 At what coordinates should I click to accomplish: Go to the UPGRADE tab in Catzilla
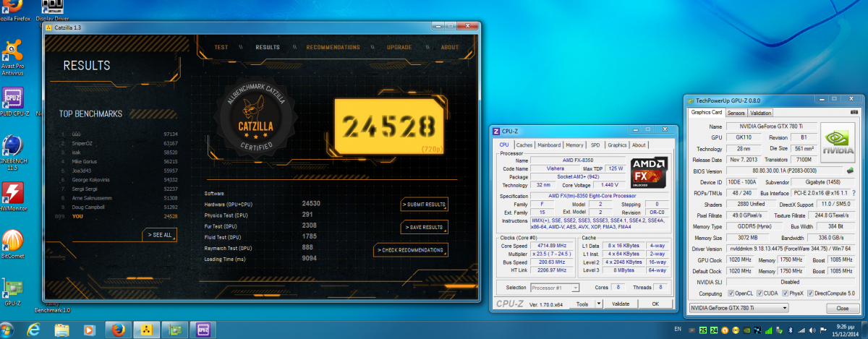click(399, 48)
